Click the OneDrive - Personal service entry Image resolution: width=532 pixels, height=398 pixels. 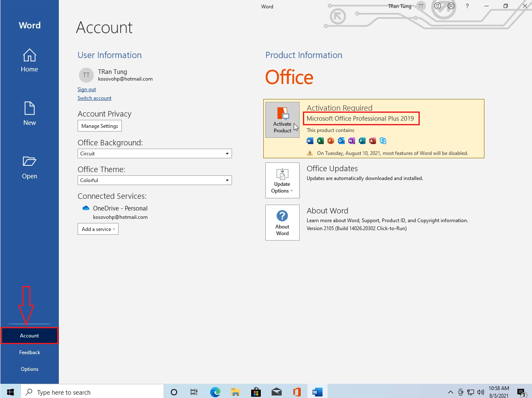[120, 208]
